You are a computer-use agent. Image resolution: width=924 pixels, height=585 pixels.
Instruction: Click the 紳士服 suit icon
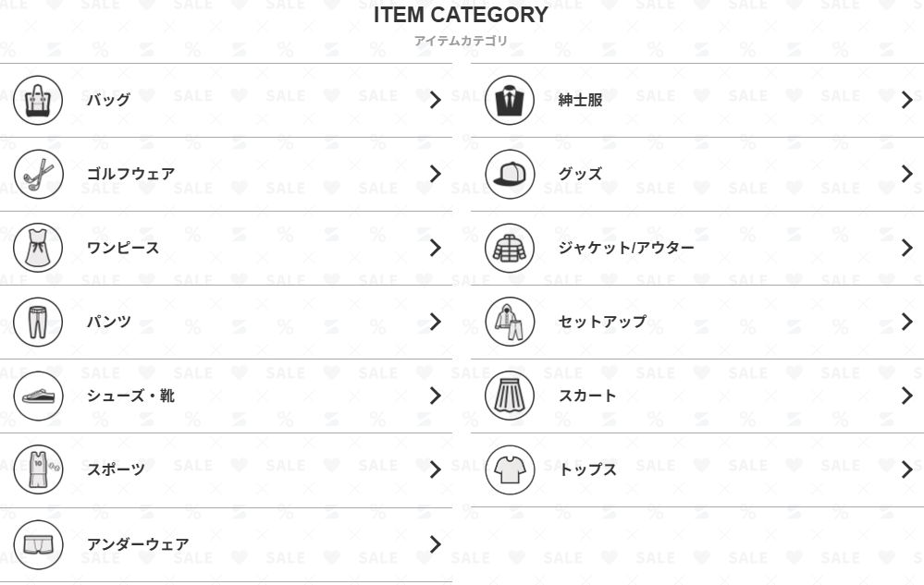click(510, 100)
